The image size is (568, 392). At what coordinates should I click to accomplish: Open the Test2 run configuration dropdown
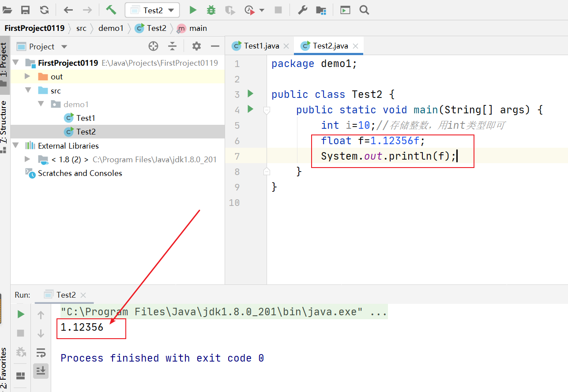click(152, 10)
